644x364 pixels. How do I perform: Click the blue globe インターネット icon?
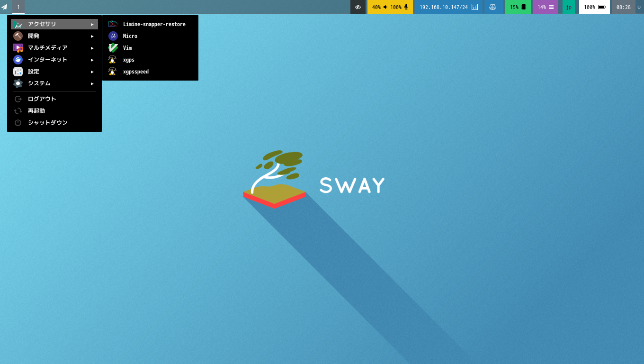click(x=18, y=60)
